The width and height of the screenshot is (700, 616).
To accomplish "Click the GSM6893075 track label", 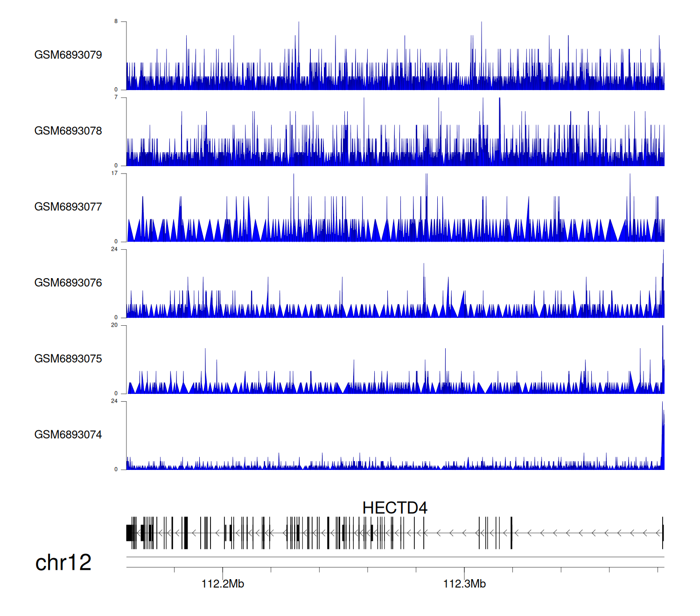I will (68, 359).
